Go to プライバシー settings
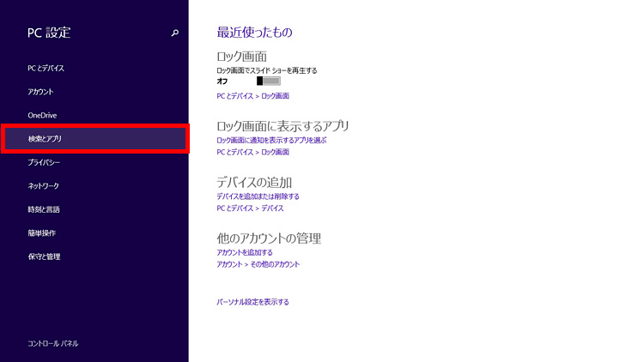The image size is (644, 362). [44, 162]
